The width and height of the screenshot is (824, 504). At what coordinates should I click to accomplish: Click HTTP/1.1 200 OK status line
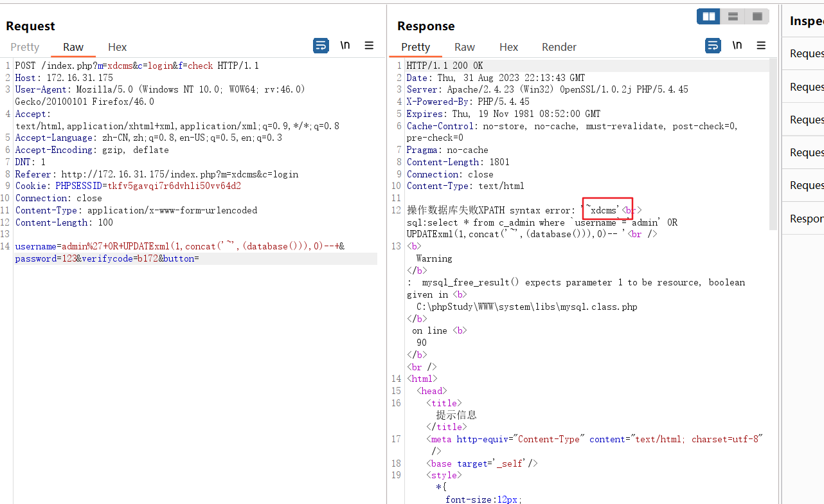point(445,66)
